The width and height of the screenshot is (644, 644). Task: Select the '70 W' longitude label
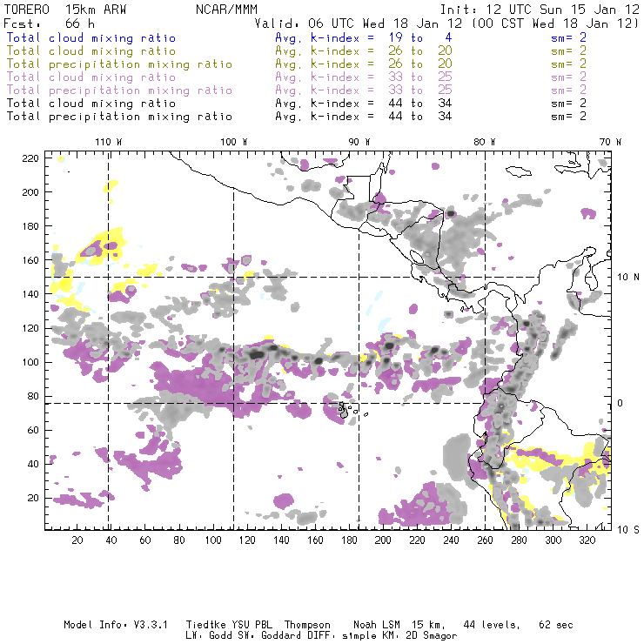[x=610, y=142]
